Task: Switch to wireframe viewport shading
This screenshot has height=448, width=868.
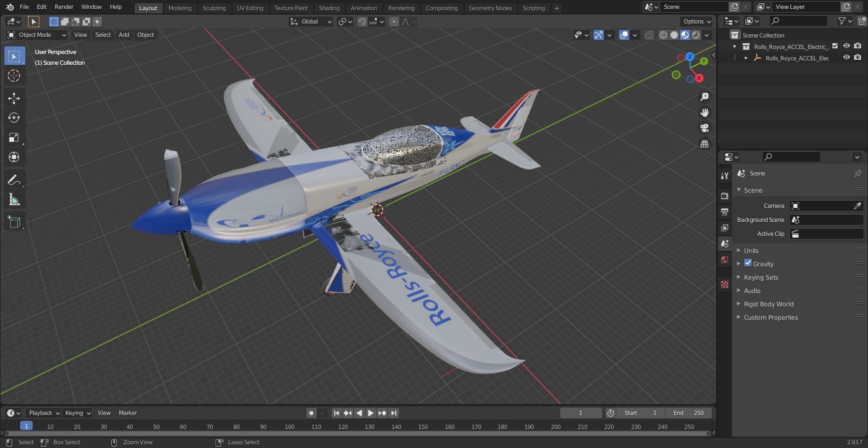Action: click(x=663, y=35)
